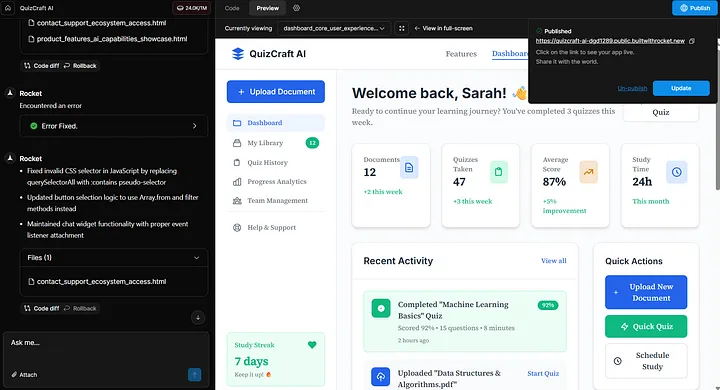Click the upper Rollback button
This screenshot has width=720, height=390.
pos(80,66)
